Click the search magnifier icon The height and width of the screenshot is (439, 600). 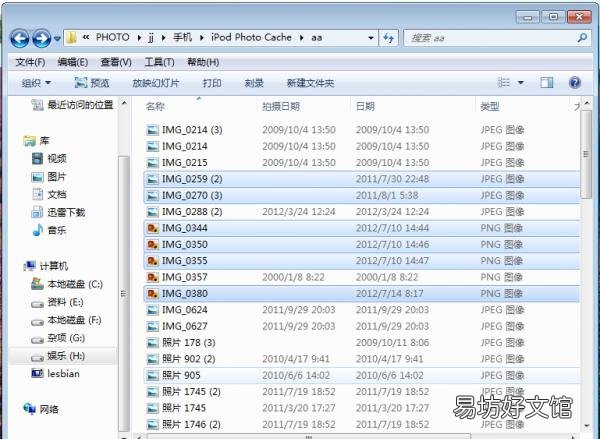[x=582, y=38]
